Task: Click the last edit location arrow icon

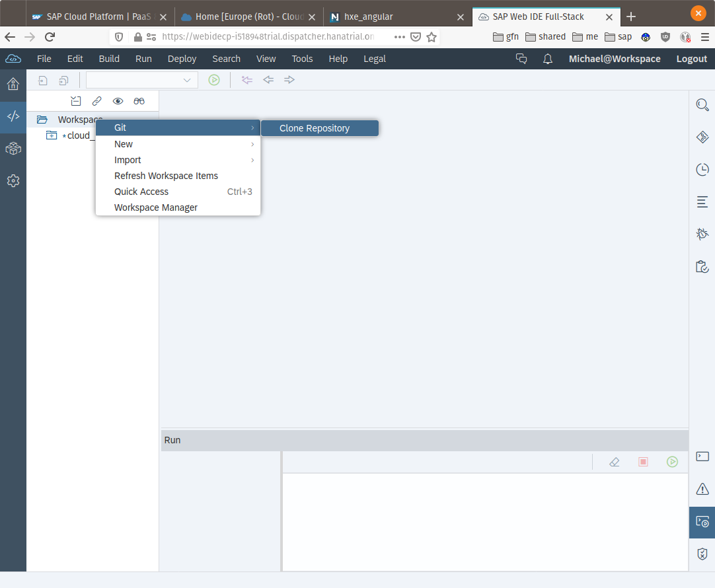Action: point(246,80)
